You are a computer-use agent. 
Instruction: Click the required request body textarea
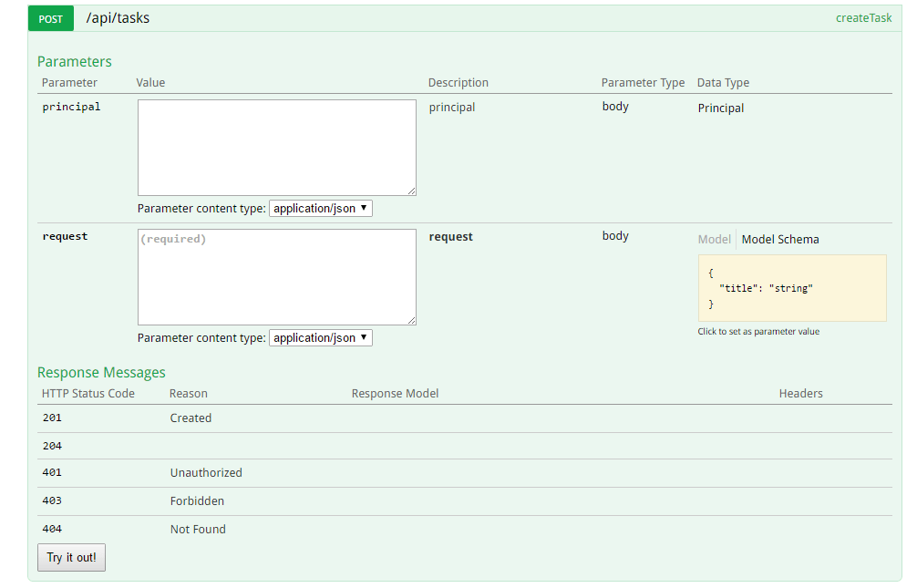tap(276, 276)
